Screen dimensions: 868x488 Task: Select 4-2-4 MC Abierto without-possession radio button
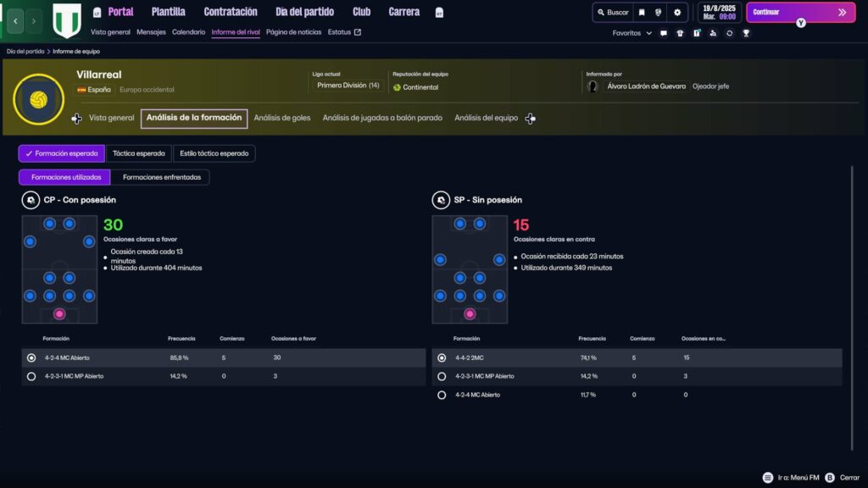coord(442,395)
